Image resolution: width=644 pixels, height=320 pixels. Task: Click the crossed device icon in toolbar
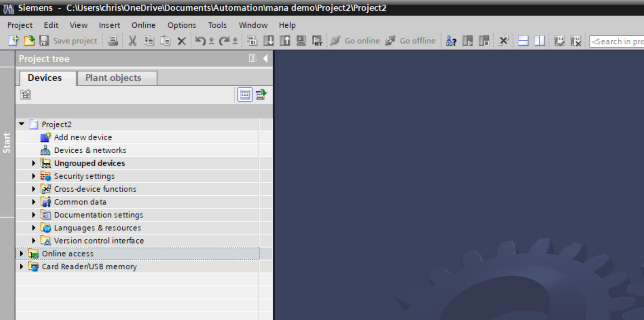click(x=576, y=41)
